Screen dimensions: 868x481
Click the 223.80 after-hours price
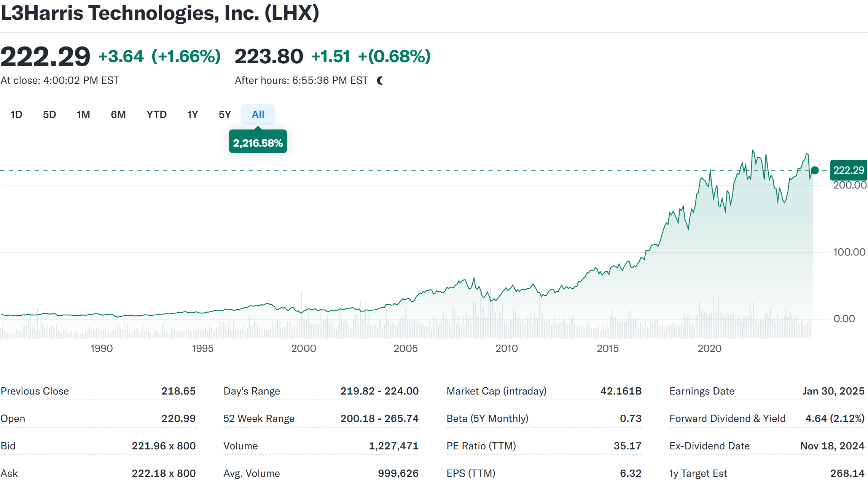[269, 56]
